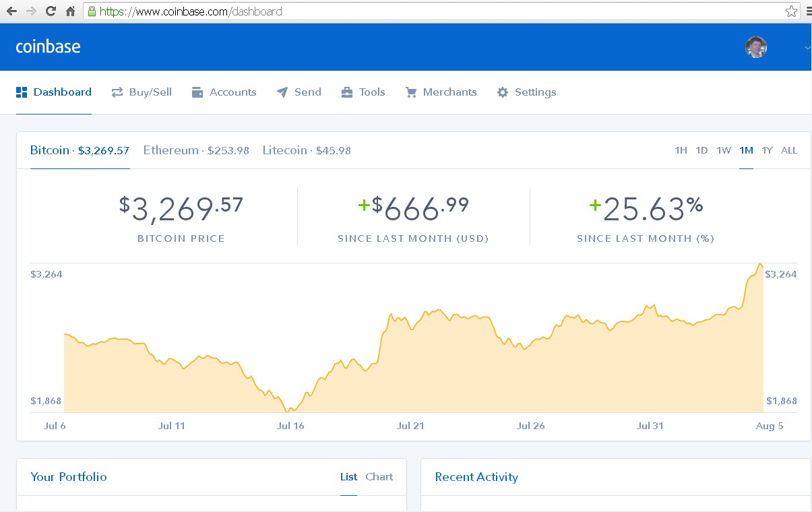This screenshot has height=512, width=812.
Task: Click the browser back arrow
Action: click(x=11, y=11)
